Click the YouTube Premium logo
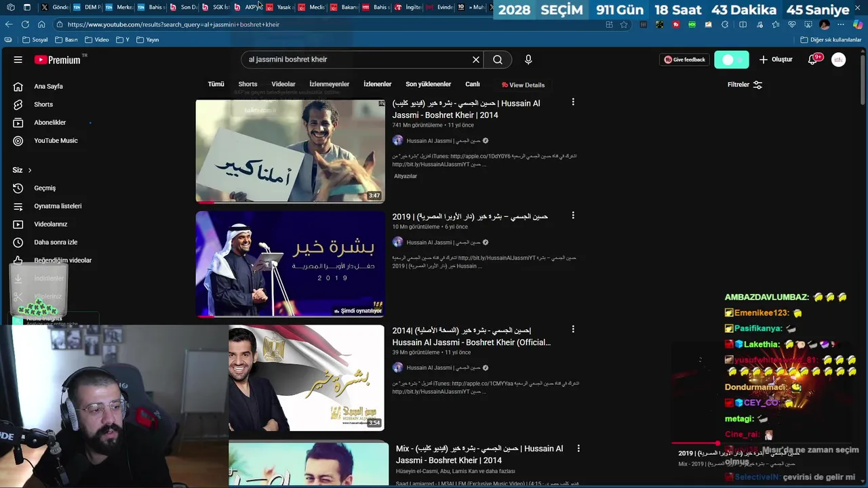 pos(58,60)
